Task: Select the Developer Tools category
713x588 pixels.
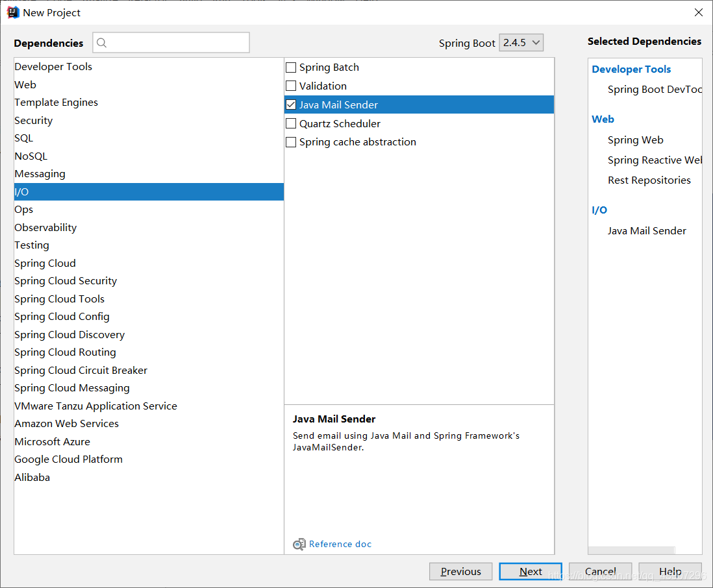Action: pos(149,67)
